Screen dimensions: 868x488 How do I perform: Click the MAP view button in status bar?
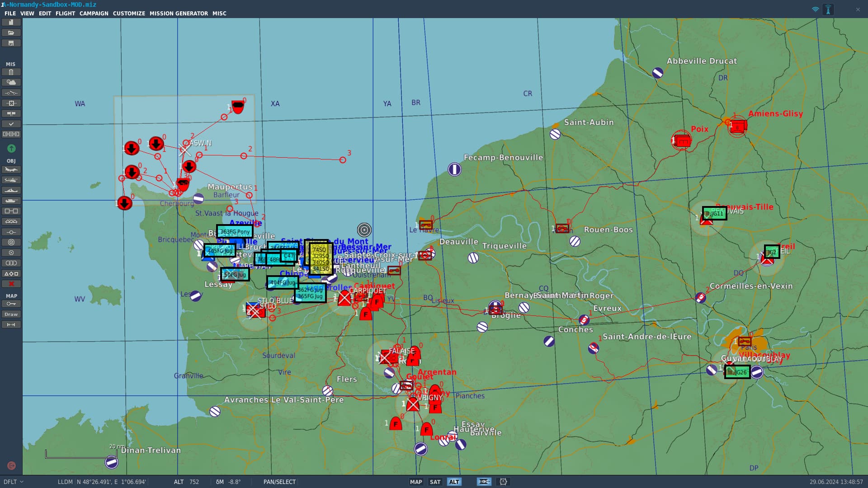[x=415, y=482]
